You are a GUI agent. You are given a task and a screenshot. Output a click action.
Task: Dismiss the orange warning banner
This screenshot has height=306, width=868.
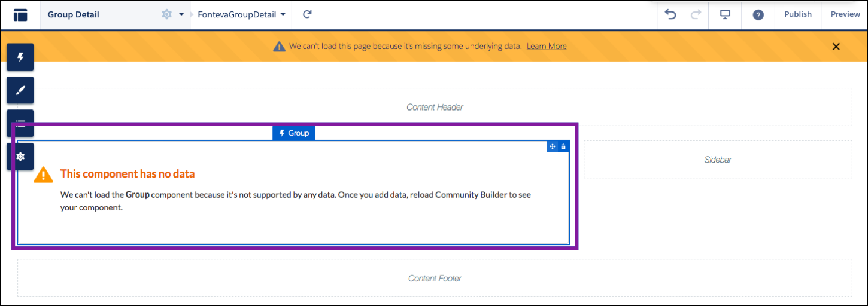click(x=836, y=47)
